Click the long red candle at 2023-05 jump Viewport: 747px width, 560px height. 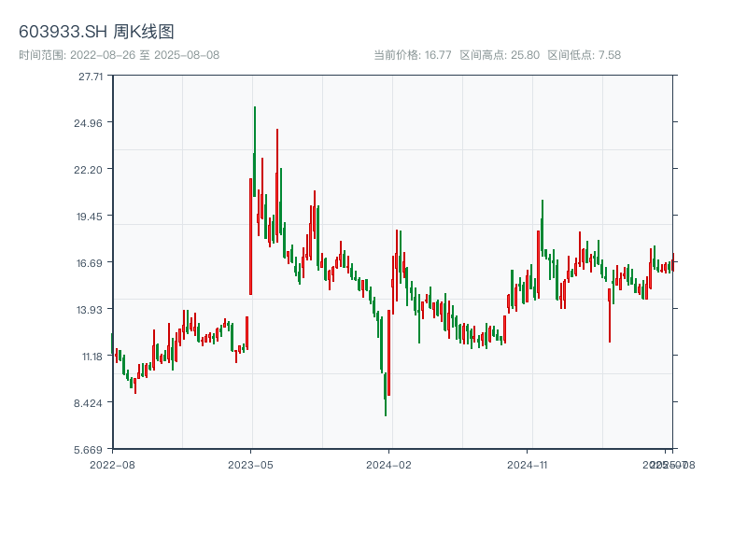click(x=250, y=237)
